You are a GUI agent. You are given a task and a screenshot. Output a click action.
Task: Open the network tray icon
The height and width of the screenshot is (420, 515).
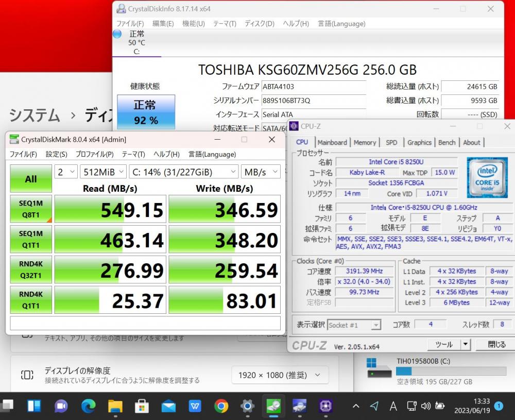tap(411, 406)
